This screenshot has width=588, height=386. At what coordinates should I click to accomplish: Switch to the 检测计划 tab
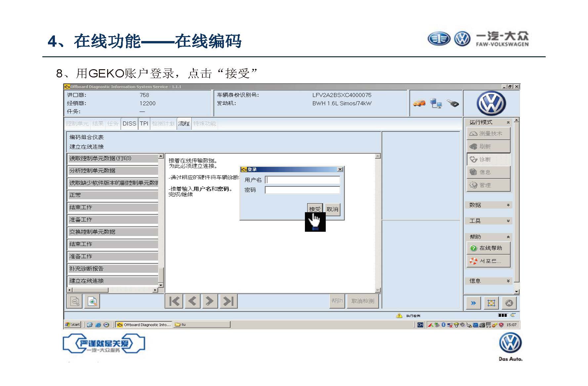pyautogui.click(x=163, y=123)
